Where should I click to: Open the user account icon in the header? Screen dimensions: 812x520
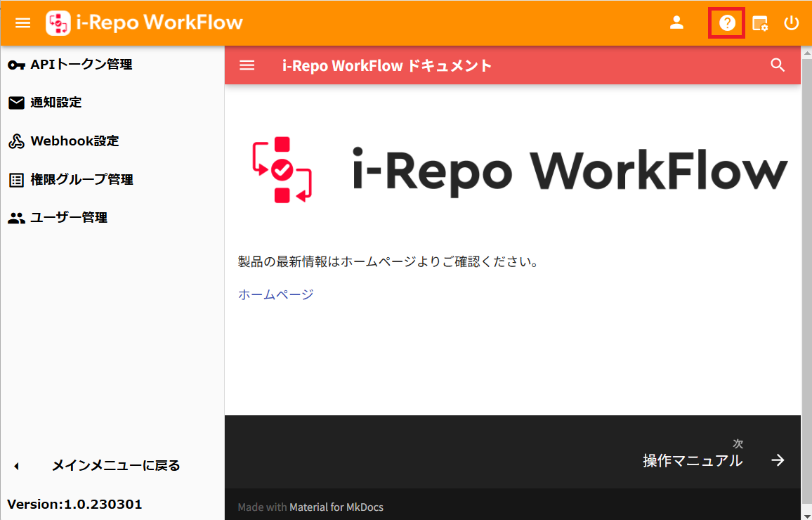(676, 22)
